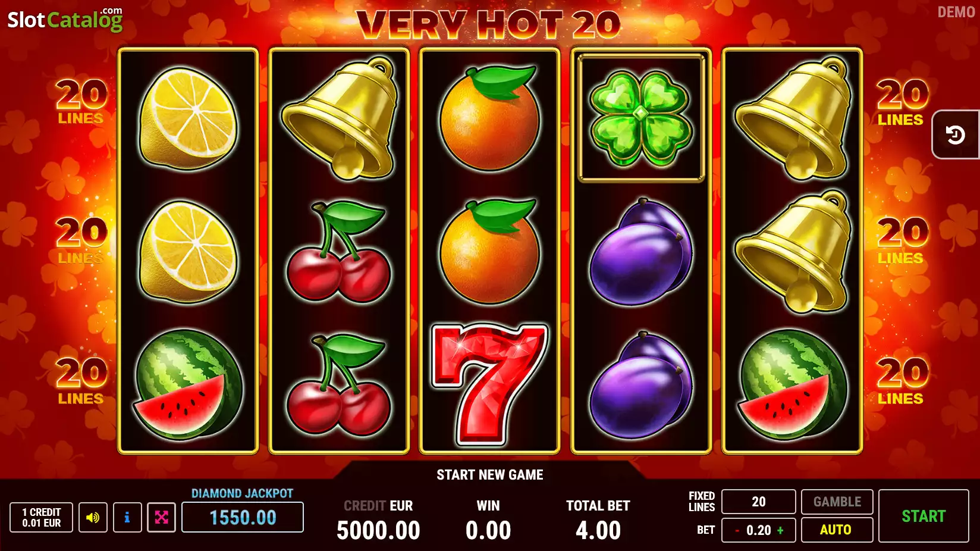
Task: Click the top lemon symbol on first reel
Action: [x=188, y=118]
